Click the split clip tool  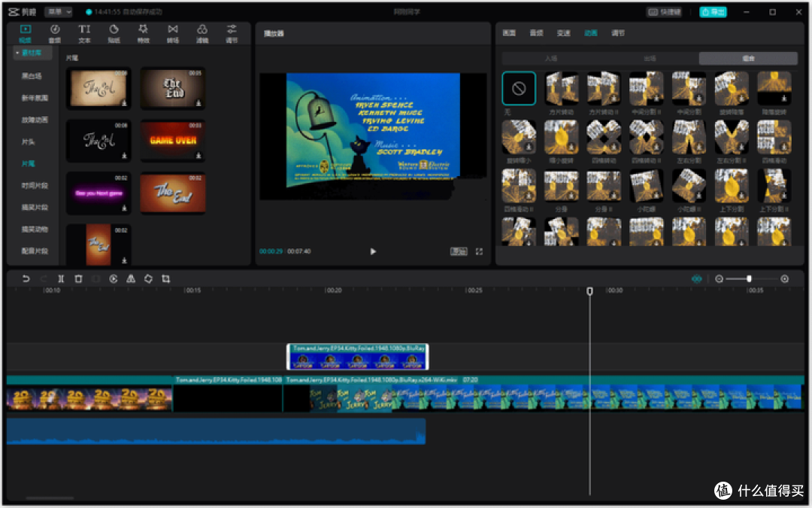pos(61,279)
